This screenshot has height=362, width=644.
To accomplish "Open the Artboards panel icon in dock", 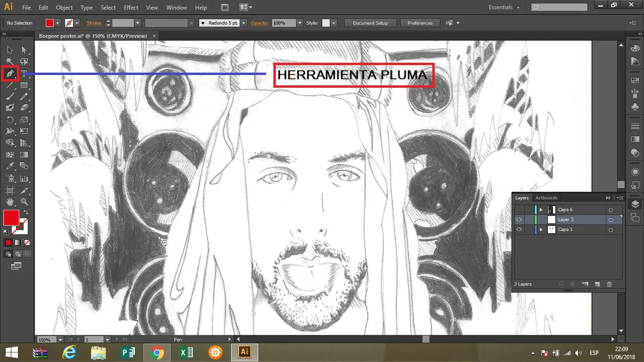I will coord(635,217).
